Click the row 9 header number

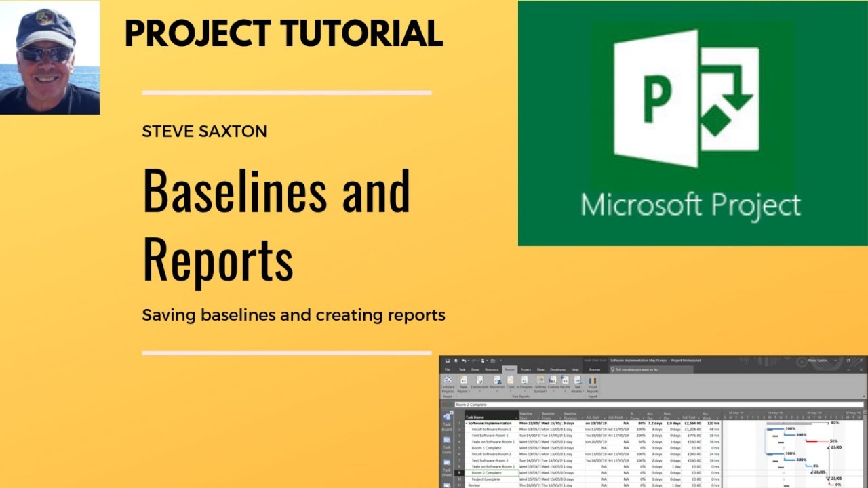pyautogui.click(x=460, y=473)
